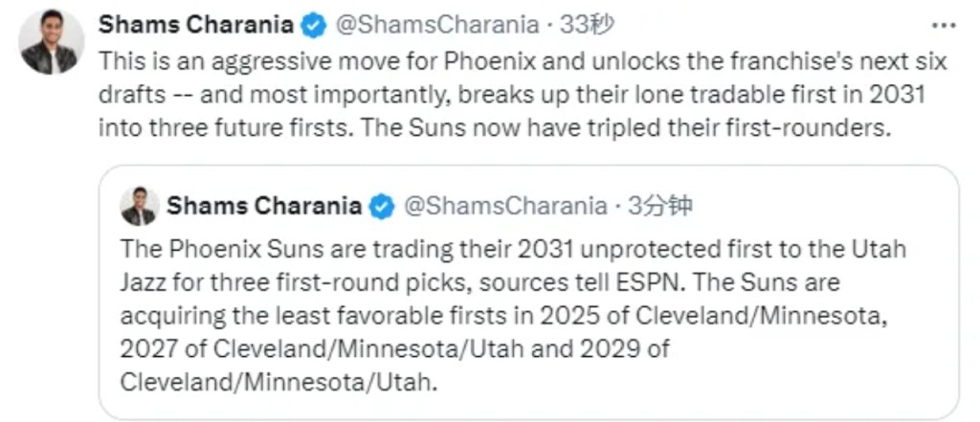Click the quoted line starting 'acquiring the least favorable'
This screenshot has height=422, width=980.
506,316
